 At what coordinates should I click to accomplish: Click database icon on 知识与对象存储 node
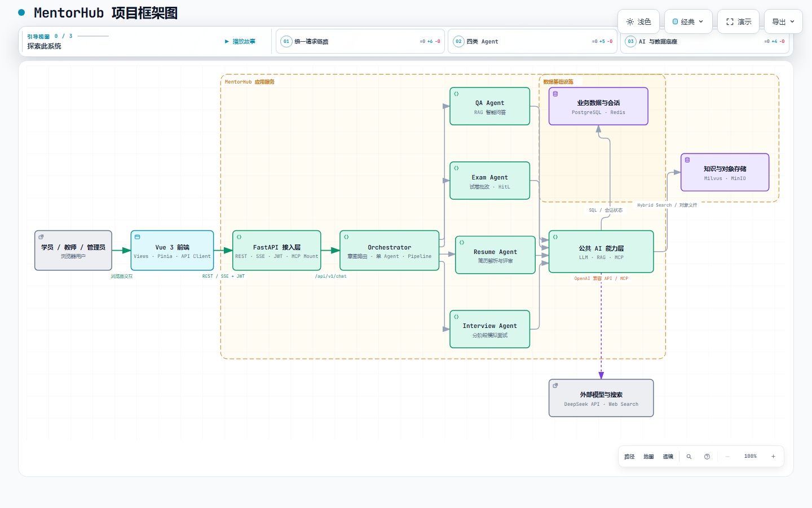click(x=687, y=160)
